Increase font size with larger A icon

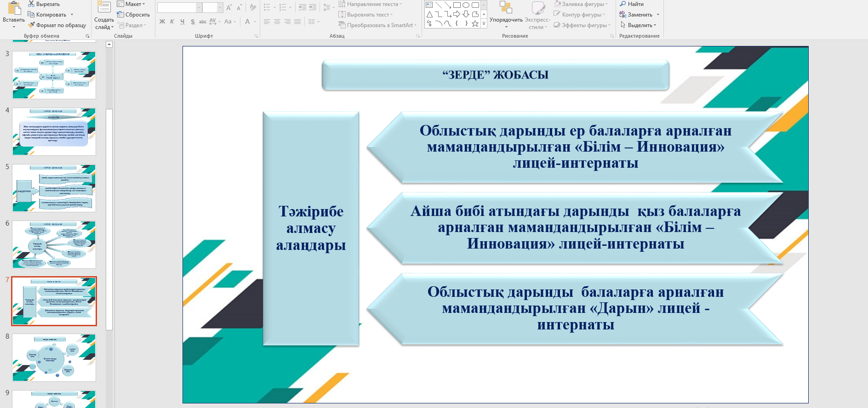pyautogui.click(x=229, y=7)
